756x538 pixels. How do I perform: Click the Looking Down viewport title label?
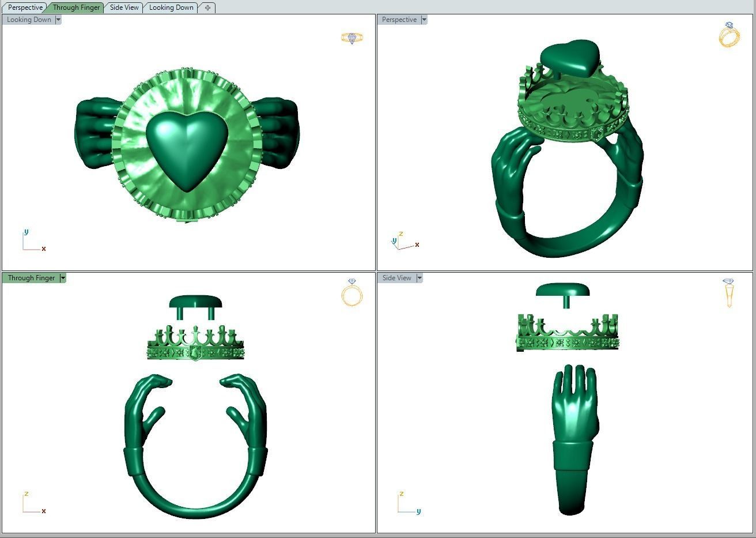click(29, 20)
